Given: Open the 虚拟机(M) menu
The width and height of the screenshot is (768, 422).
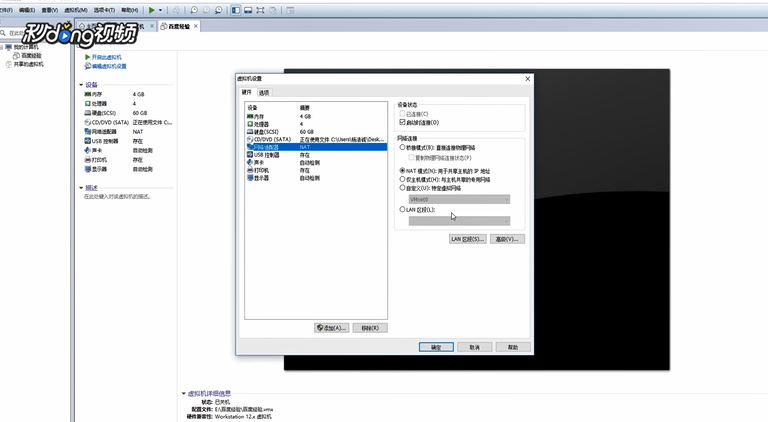Looking at the screenshot, I should [76, 10].
